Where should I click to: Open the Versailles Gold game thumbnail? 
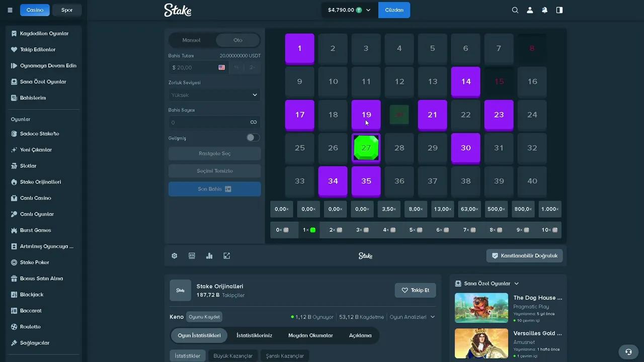[x=481, y=343]
